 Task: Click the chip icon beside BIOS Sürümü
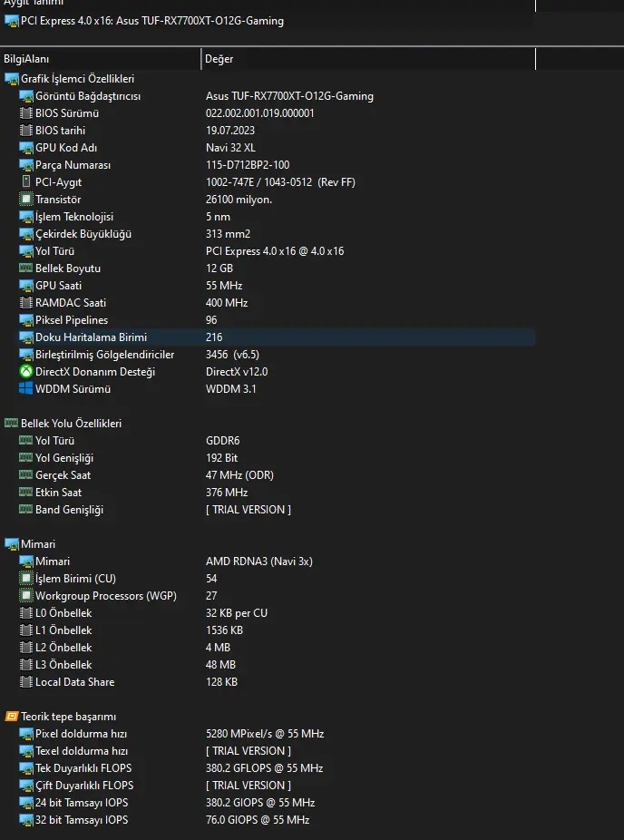click(x=25, y=113)
